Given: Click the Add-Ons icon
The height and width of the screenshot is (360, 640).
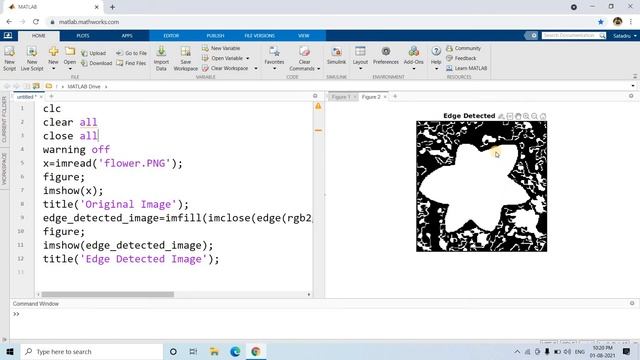Looking at the screenshot, I should coord(413,52).
